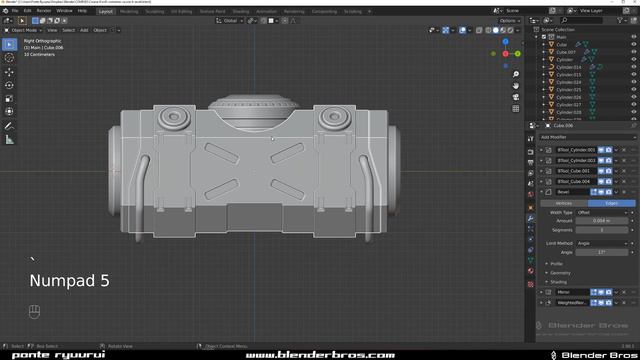Open the viewport Add menu
Screen dimensions: 640x360
pyautogui.click(x=84, y=30)
